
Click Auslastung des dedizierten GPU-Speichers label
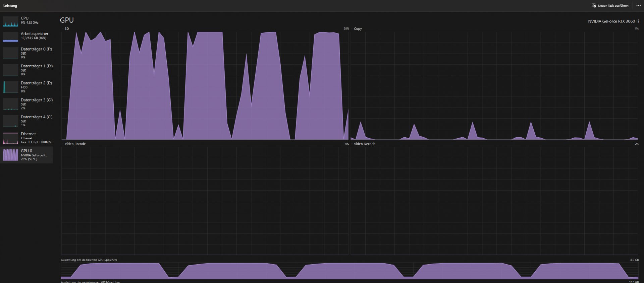point(89,260)
